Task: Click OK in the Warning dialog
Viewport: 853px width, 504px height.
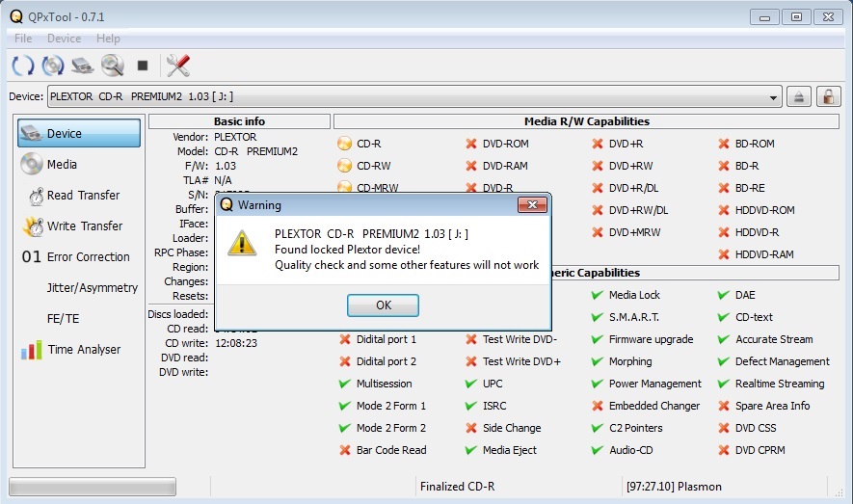Action: pyautogui.click(x=383, y=305)
